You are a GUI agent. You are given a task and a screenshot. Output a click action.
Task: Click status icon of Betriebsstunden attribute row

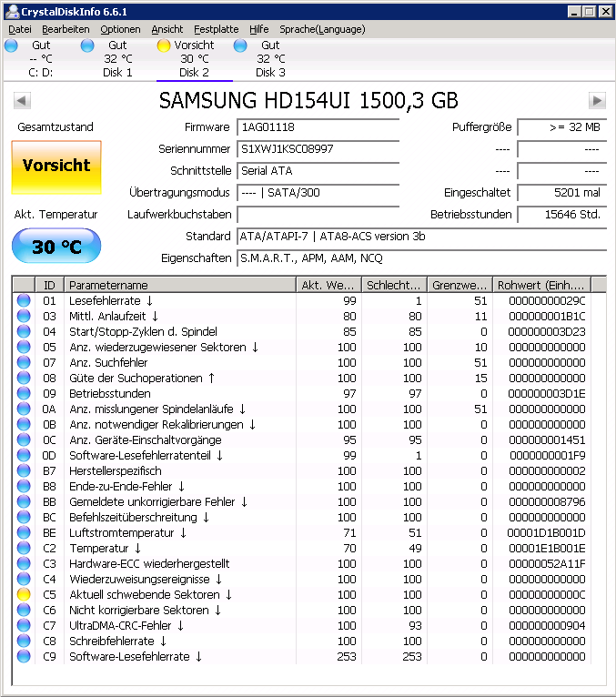[24, 393]
